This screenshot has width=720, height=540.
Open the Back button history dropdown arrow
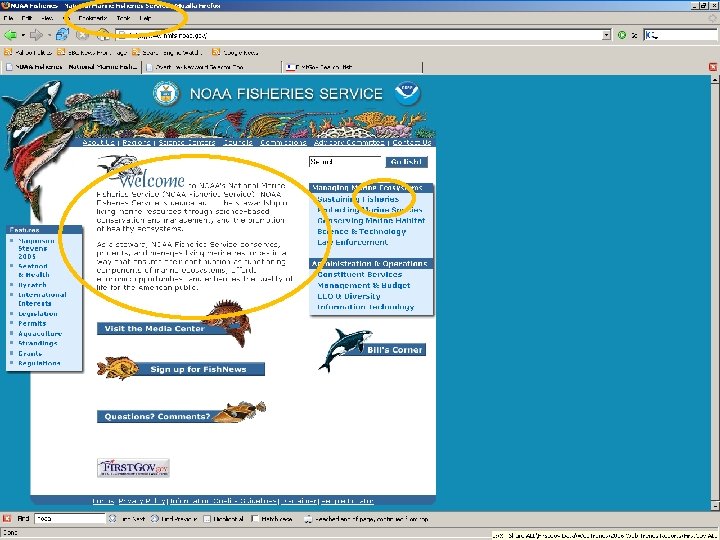(23, 35)
